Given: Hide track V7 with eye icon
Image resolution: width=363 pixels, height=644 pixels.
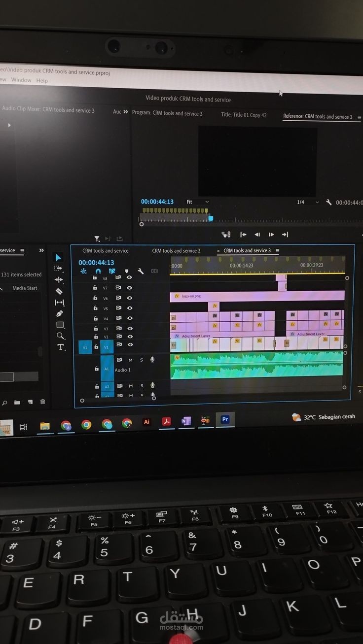Looking at the screenshot, I should click(129, 288).
